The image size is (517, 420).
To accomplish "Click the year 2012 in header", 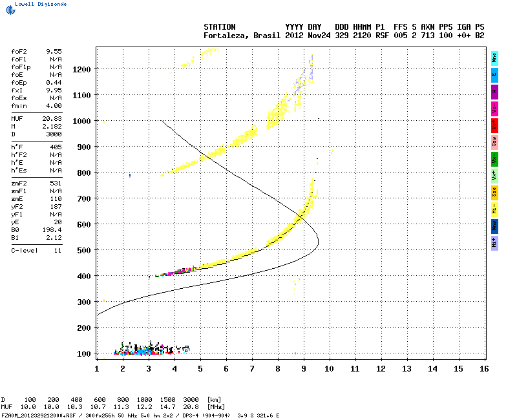I will (294, 36).
